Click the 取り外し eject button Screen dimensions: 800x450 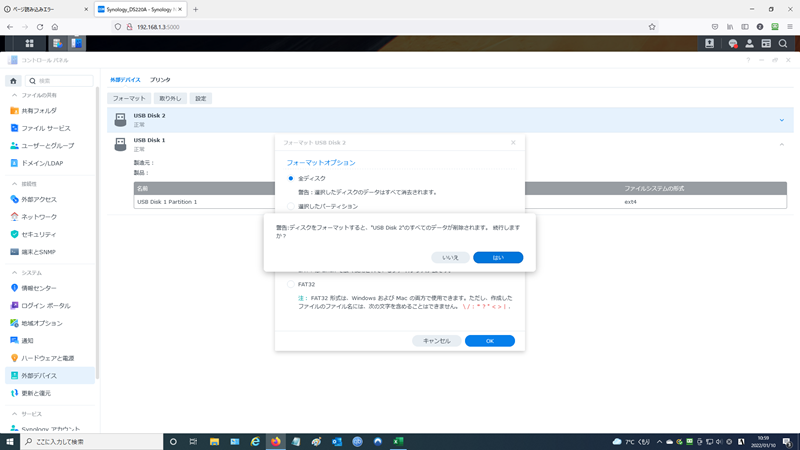170,98
